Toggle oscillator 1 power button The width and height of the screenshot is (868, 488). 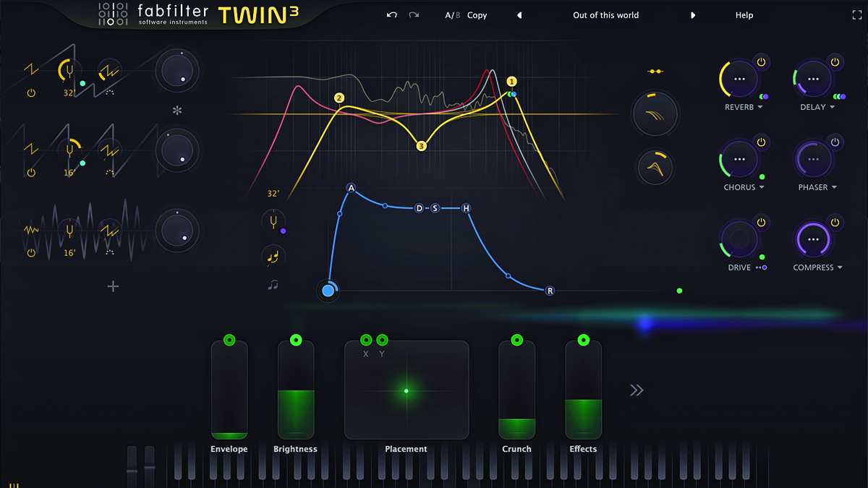click(31, 93)
